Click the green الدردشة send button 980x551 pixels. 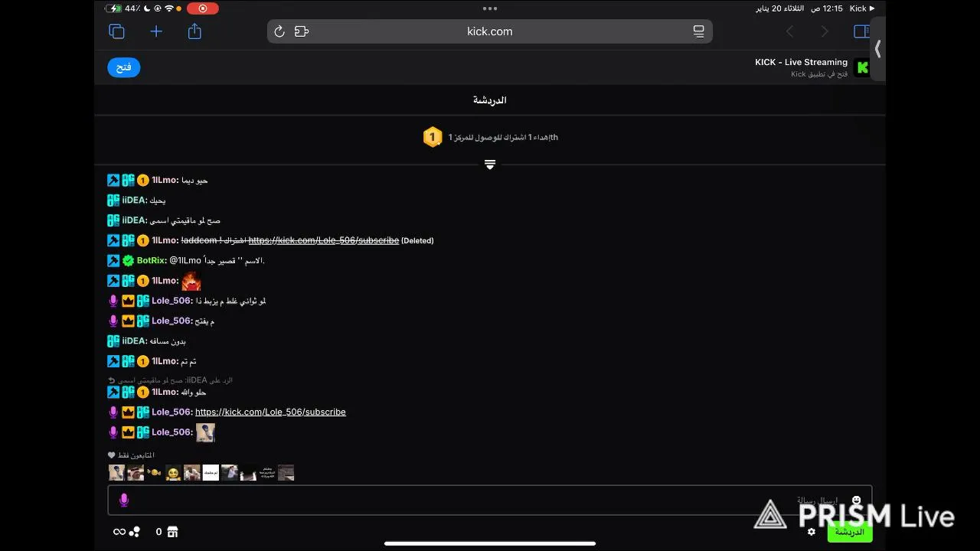coord(849,532)
